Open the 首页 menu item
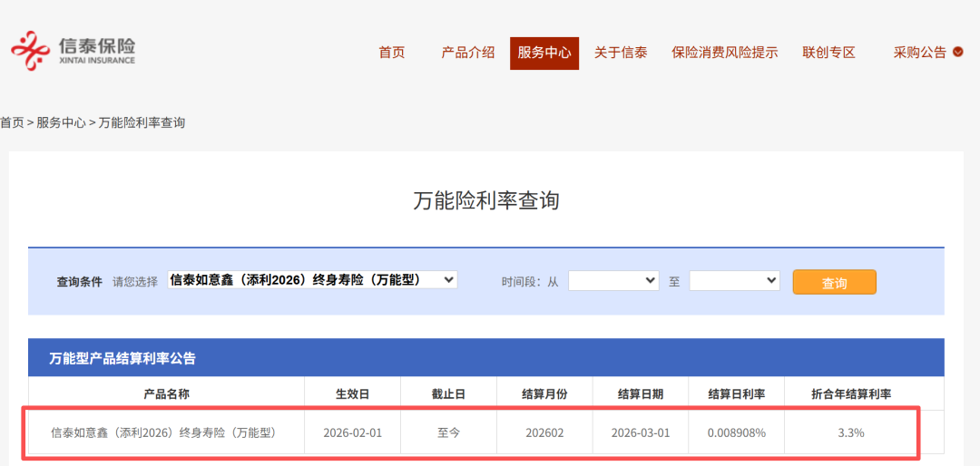This screenshot has width=980, height=466. pos(392,53)
